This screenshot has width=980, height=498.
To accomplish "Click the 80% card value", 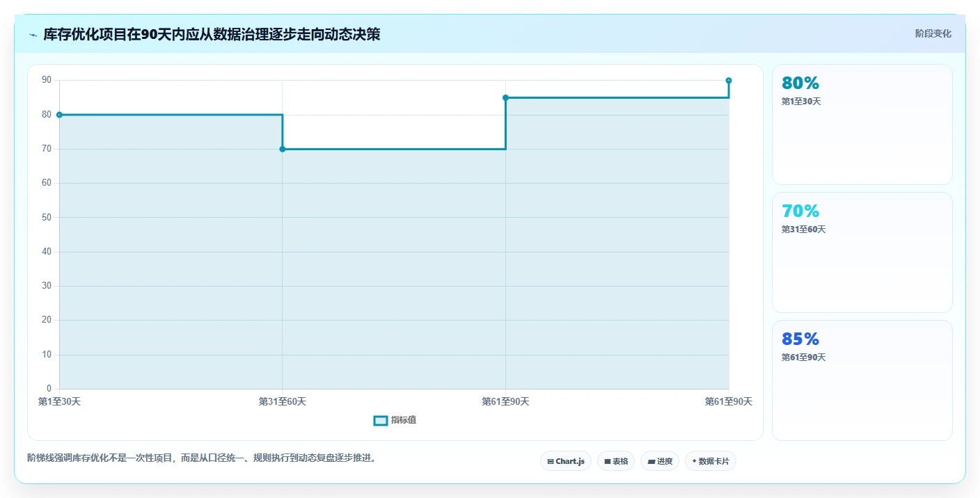I will pyautogui.click(x=800, y=83).
